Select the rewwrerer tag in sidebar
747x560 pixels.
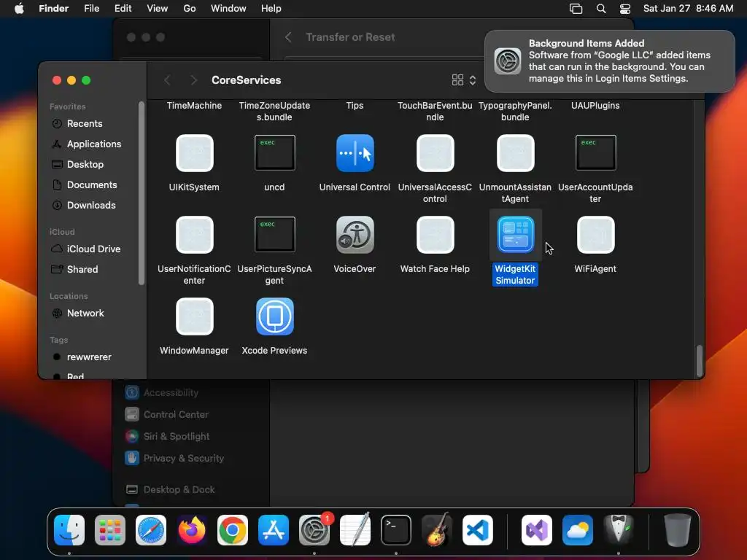[89, 357]
